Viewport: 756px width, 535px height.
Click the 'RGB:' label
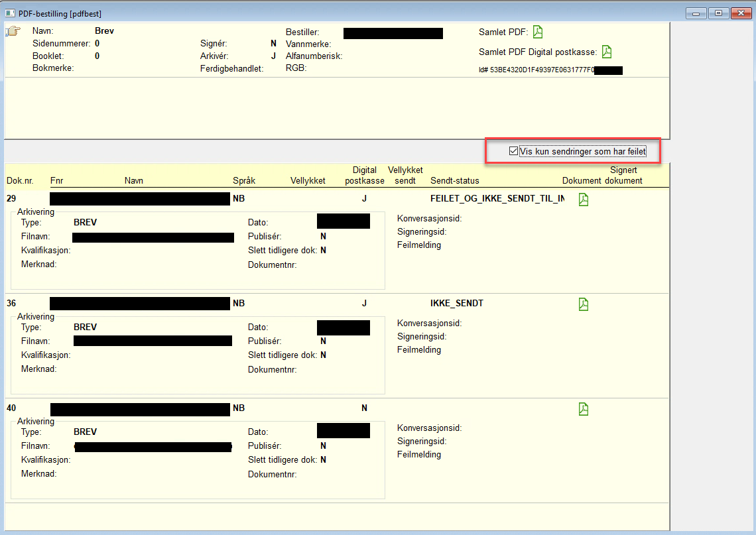point(296,68)
